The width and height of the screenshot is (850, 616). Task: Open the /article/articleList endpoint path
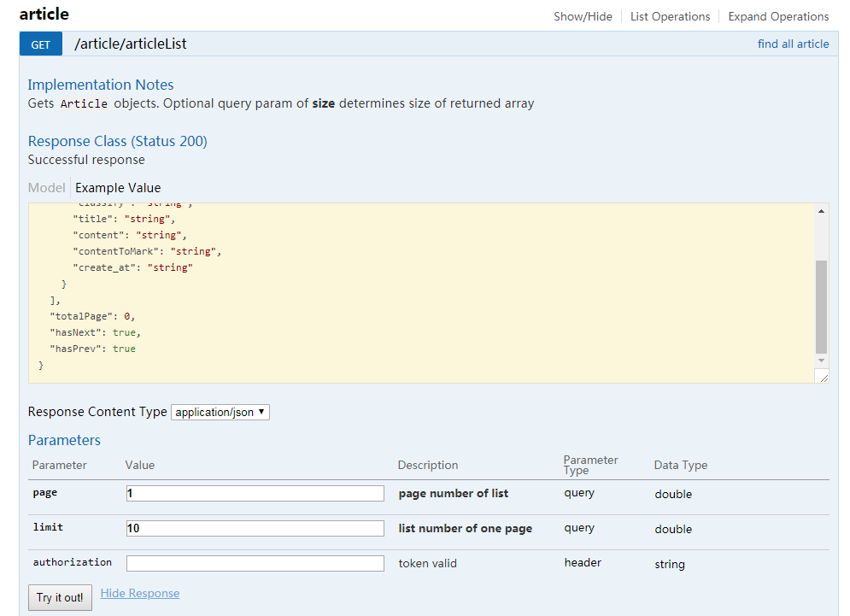pyautogui.click(x=130, y=44)
